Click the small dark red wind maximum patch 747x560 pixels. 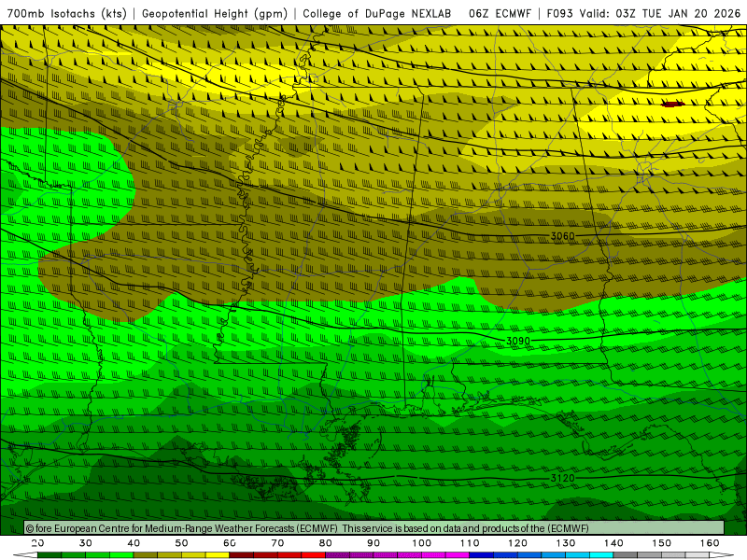(x=673, y=104)
